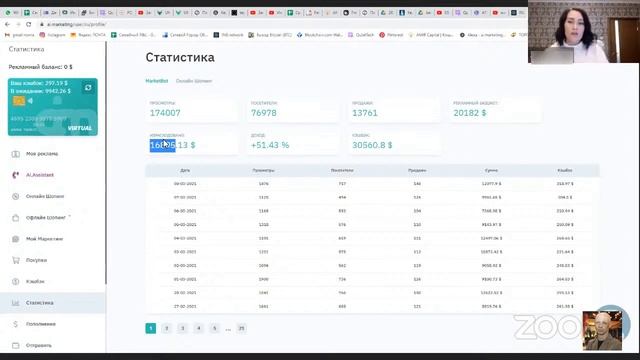Open Отправить sidebar icon

pos(16,345)
